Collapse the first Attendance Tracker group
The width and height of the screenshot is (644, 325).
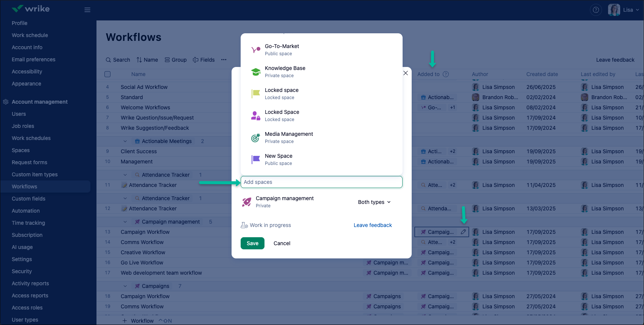pyautogui.click(x=125, y=175)
